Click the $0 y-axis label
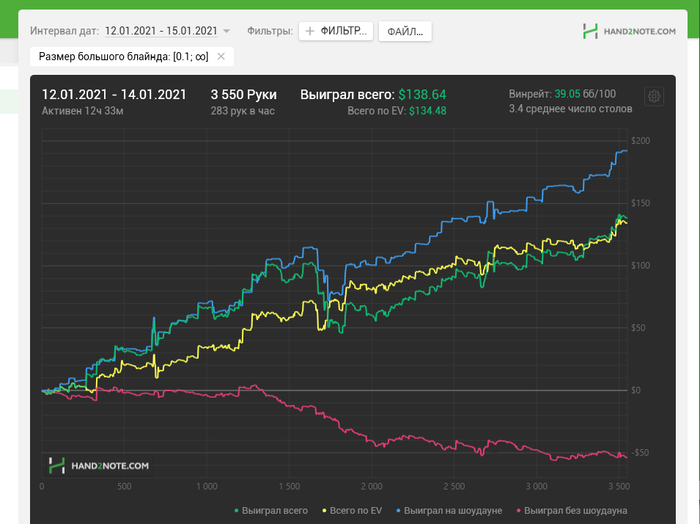Screen dimensions: 700x524 636,391
